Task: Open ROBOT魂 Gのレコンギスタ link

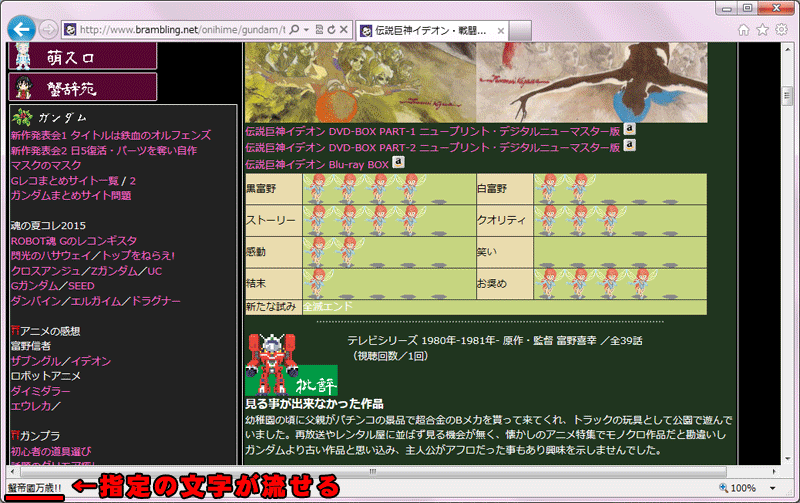Action: [74, 241]
